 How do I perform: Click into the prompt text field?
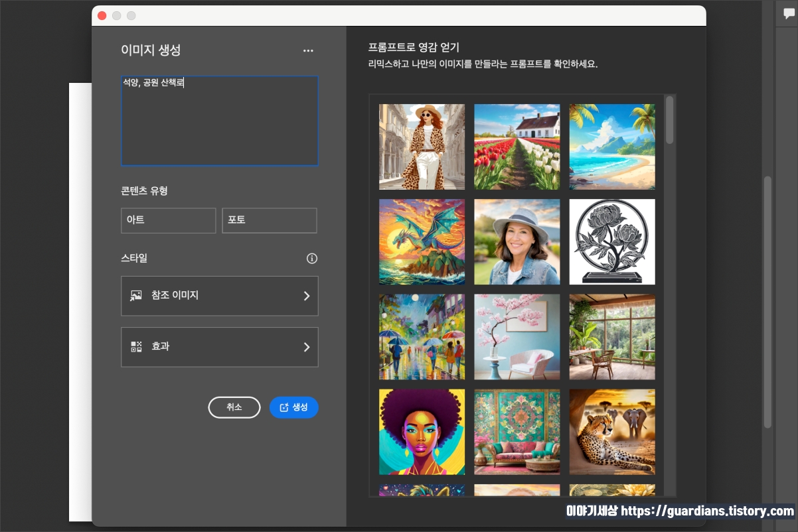(x=220, y=121)
